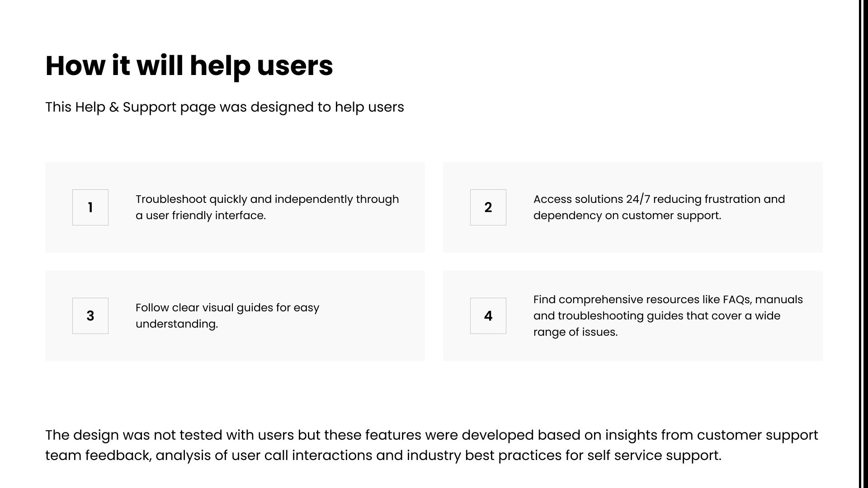
Task: Click "range of issues" in card four
Action: (x=575, y=332)
